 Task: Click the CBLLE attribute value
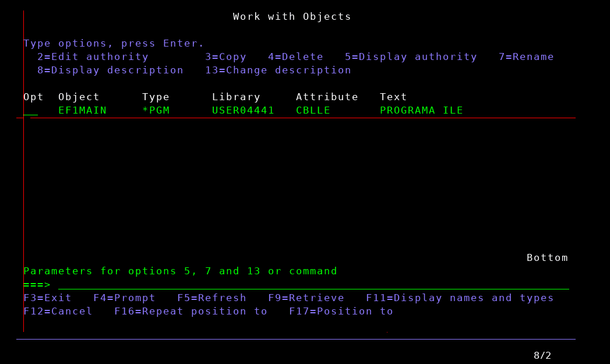click(313, 111)
